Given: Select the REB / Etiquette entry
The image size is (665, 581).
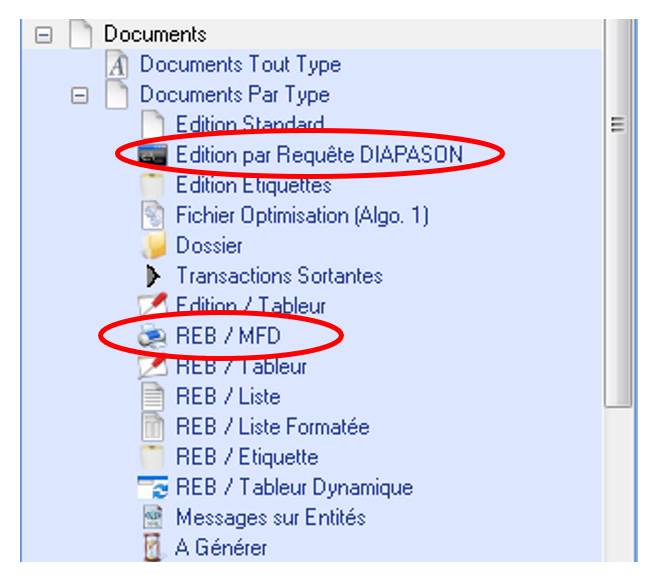Looking at the screenshot, I should coord(247,457).
